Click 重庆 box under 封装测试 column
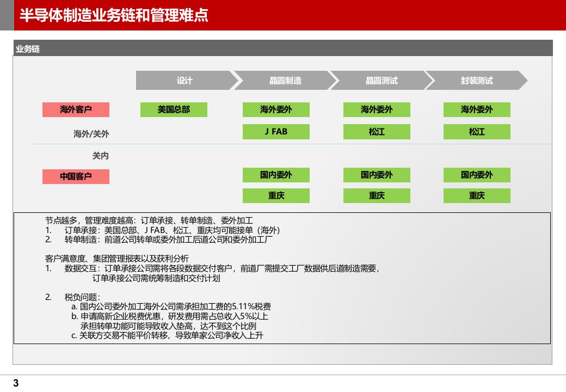Image resolution: width=566 pixels, height=392 pixels. [x=477, y=195]
